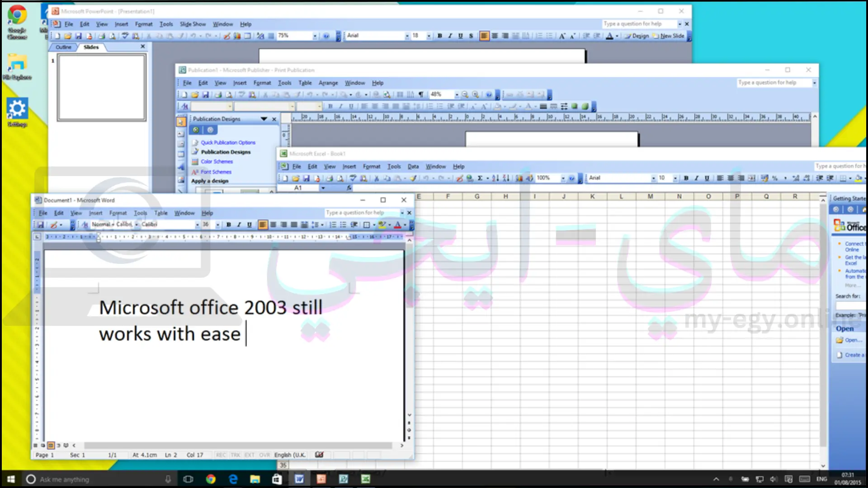Viewport: 868px width, 488px height.
Task: Open the Data menu in Excel
Action: [413, 166]
